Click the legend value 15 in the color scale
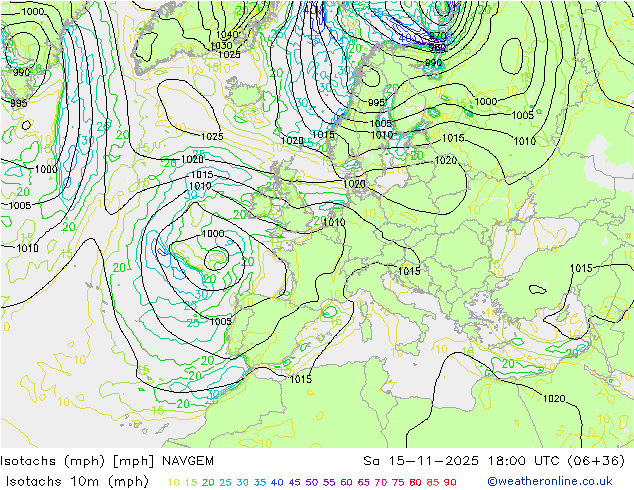The height and width of the screenshot is (490, 634). pos(191,482)
